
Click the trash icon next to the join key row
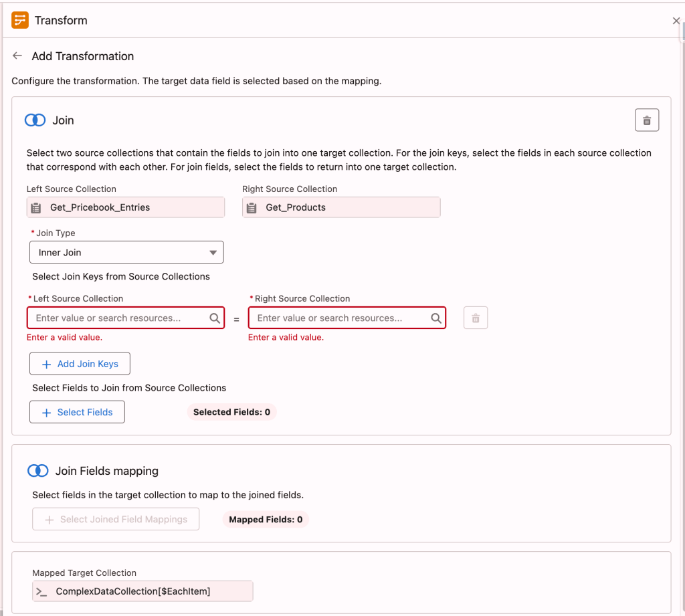pos(475,317)
